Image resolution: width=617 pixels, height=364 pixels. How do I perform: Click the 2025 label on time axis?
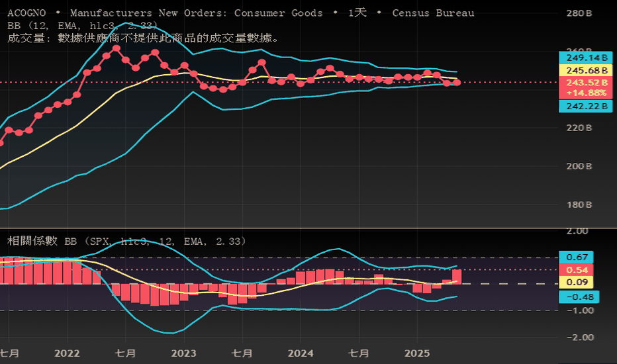[417, 353]
